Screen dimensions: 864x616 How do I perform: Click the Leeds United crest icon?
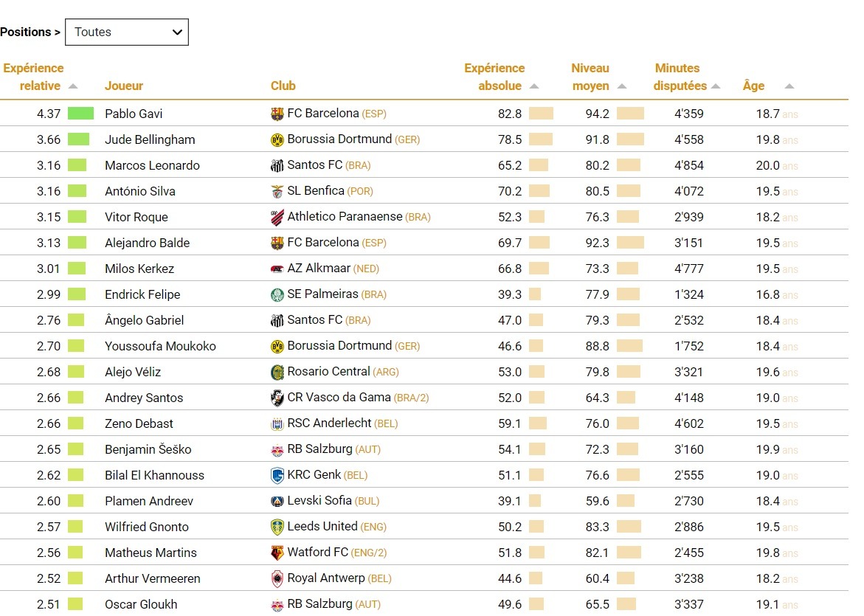(277, 527)
